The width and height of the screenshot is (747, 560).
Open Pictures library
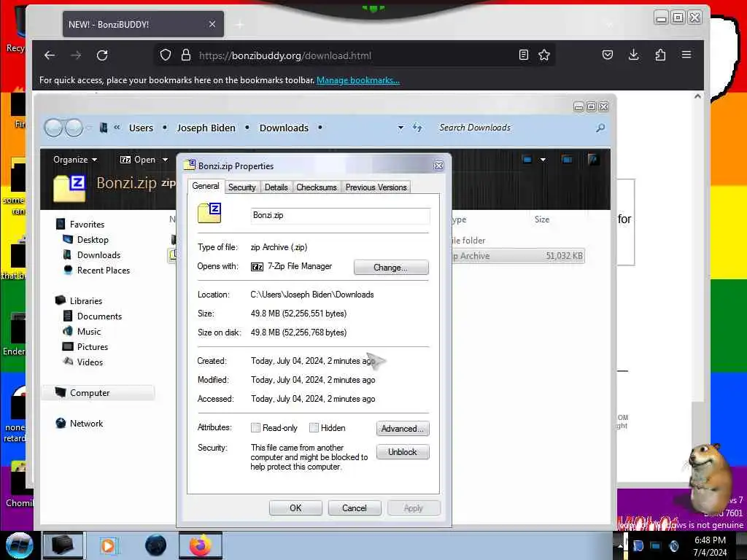pos(93,346)
